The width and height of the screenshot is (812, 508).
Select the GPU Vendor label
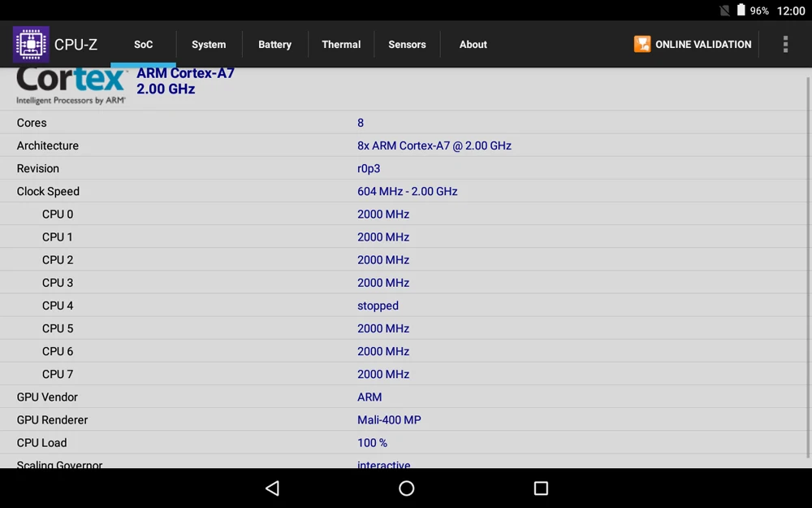47,397
